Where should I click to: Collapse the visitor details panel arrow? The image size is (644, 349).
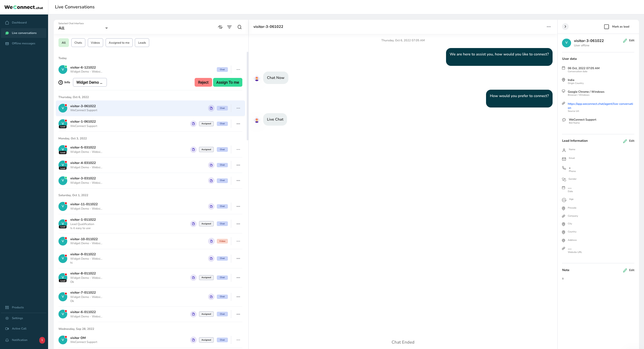click(565, 27)
